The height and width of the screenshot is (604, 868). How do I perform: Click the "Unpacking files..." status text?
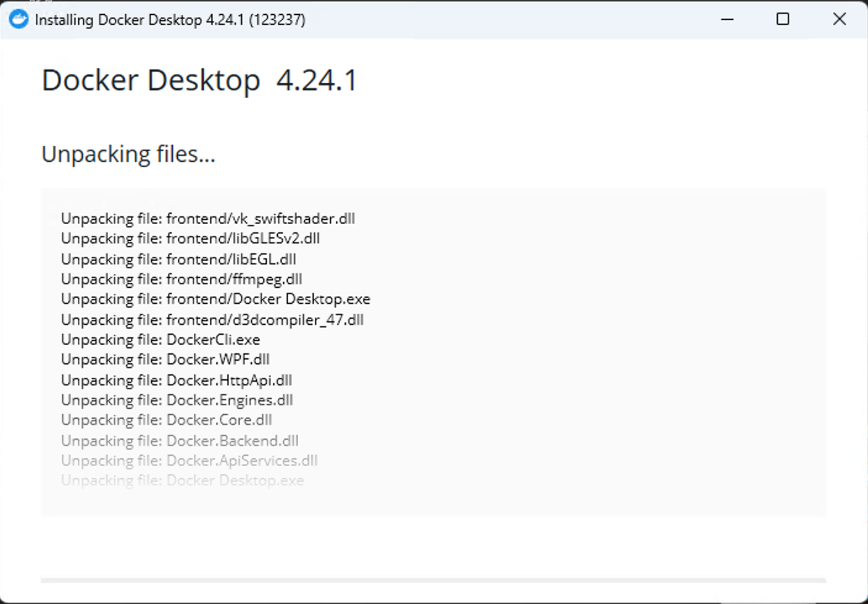click(128, 154)
